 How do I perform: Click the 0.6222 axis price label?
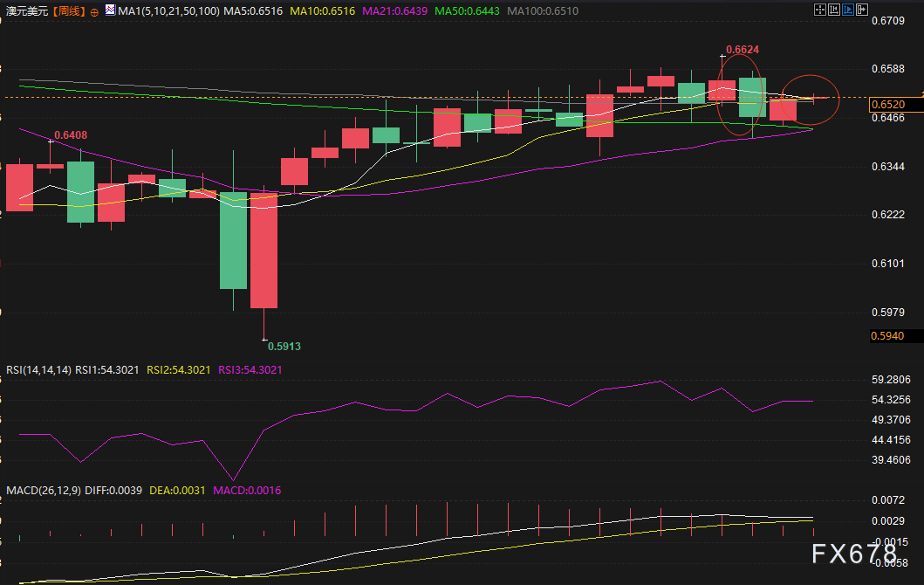point(888,215)
